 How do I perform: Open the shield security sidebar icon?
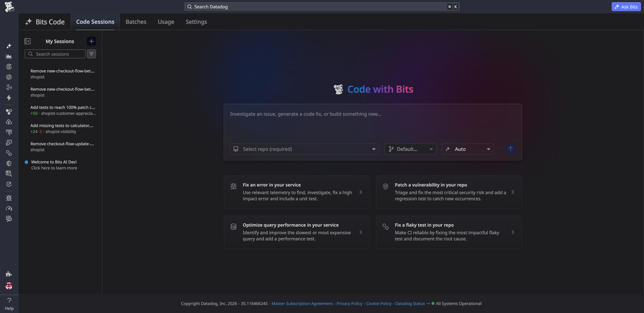(9, 163)
